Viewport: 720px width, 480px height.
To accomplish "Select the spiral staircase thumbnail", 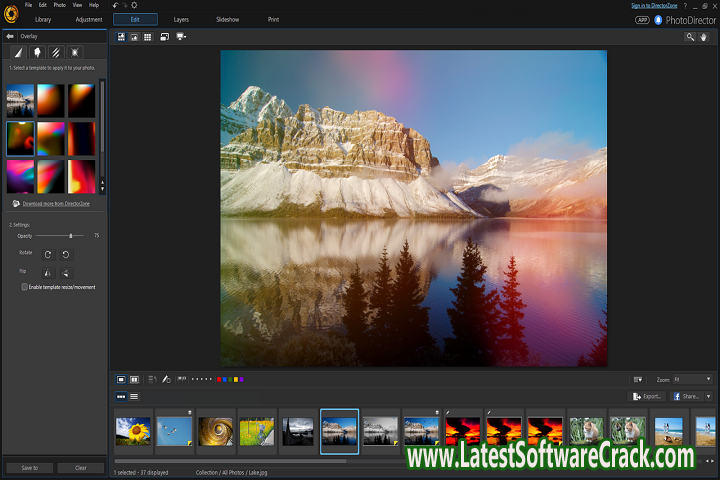I will (215, 431).
